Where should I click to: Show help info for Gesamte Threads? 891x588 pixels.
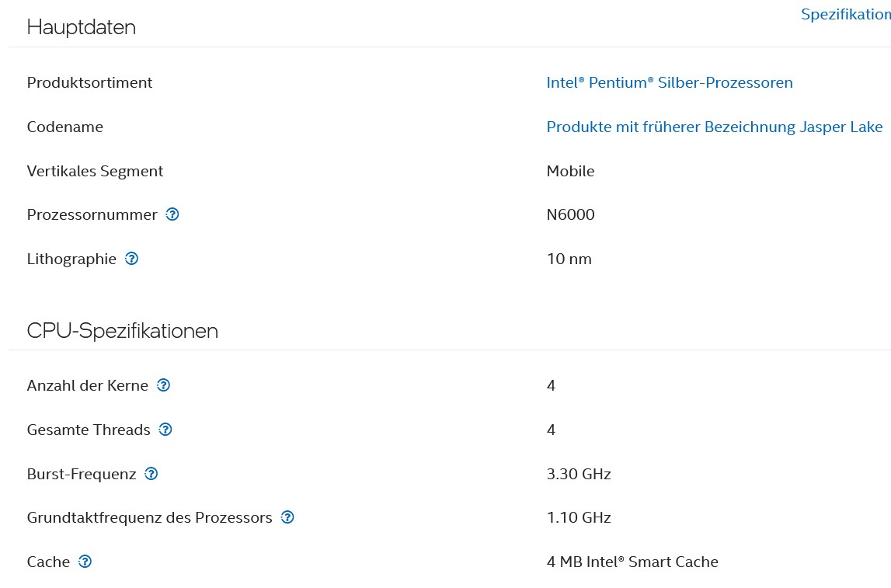[x=165, y=430]
